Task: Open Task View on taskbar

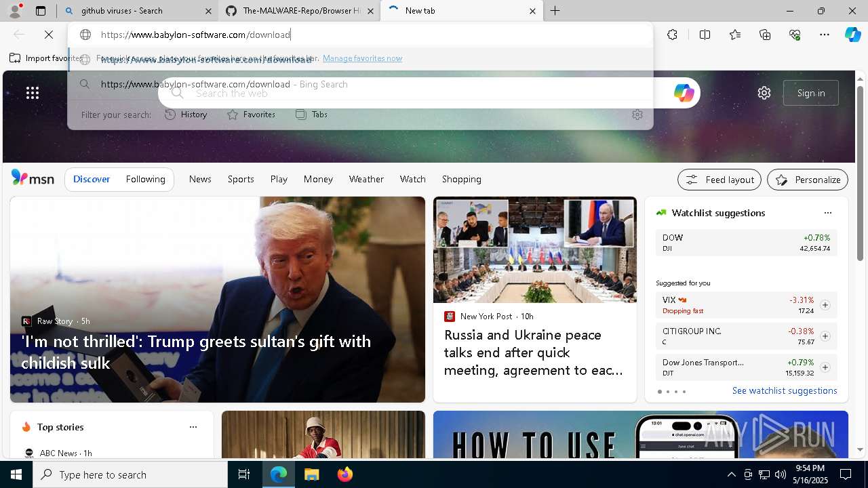Action: point(244,474)
